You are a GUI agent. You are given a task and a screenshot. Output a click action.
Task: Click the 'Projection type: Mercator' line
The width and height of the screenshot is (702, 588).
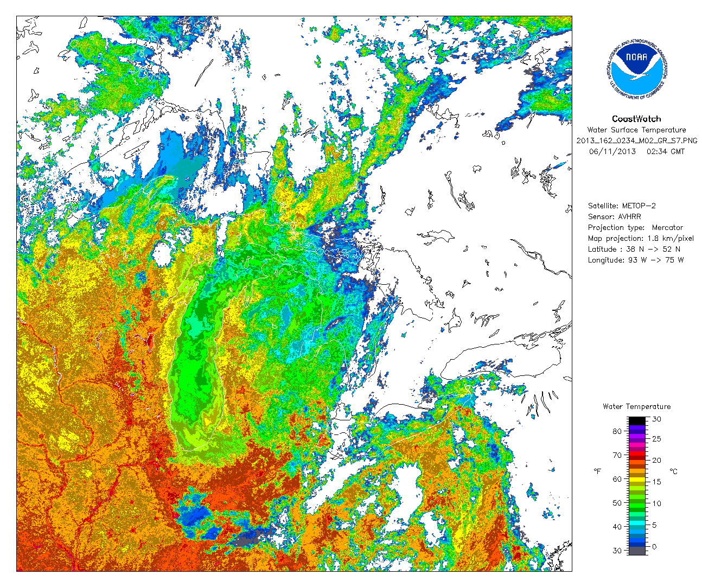tap(635, 228)
